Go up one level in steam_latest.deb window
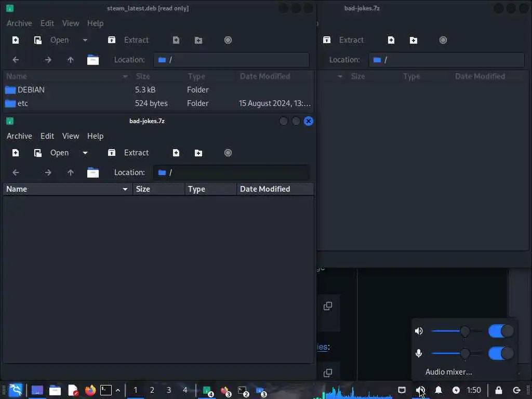This screenshot has height=399, width=532. pos(70,60)
